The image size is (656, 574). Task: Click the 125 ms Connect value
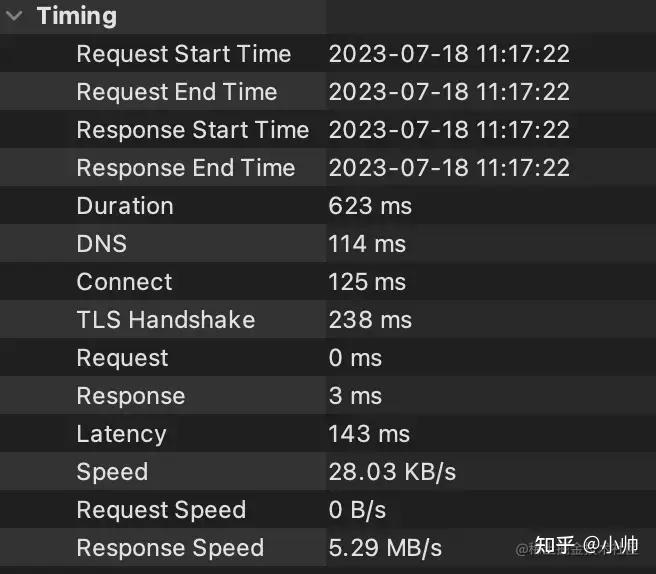tap(367, 282)
